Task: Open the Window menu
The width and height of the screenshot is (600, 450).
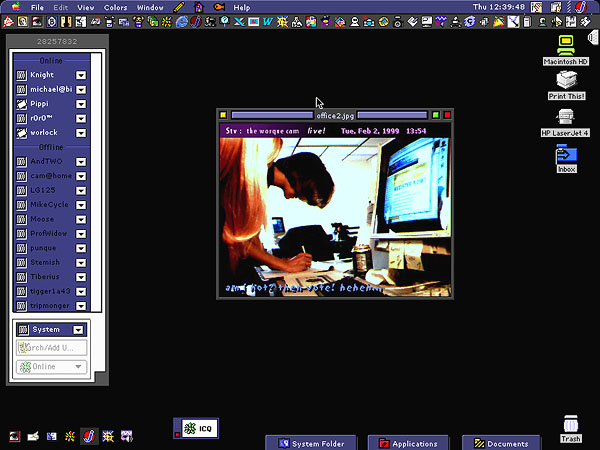Action: (x=150, y=7)
